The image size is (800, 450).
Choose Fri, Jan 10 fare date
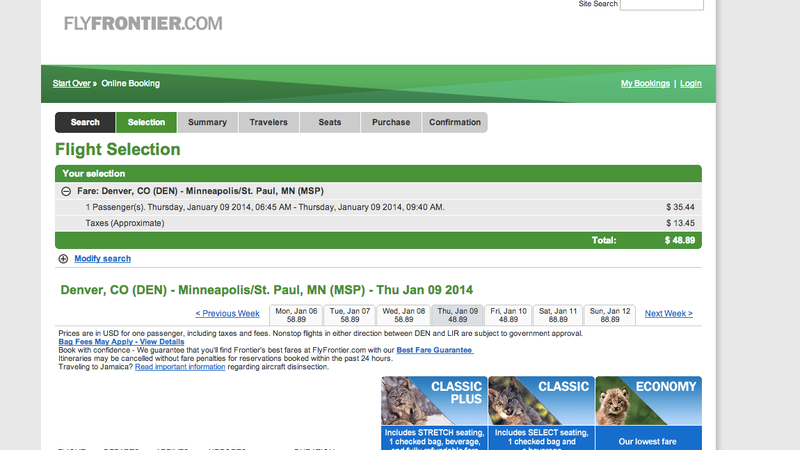[508, 315]
